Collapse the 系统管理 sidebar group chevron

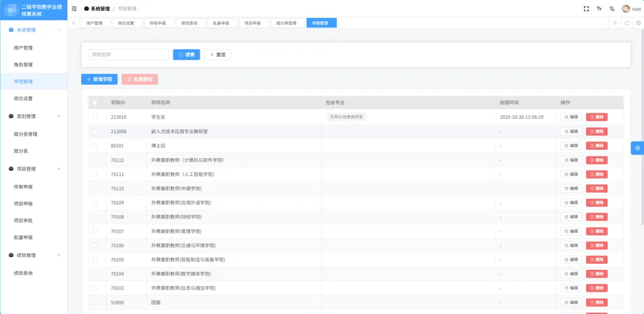point(58,30)
